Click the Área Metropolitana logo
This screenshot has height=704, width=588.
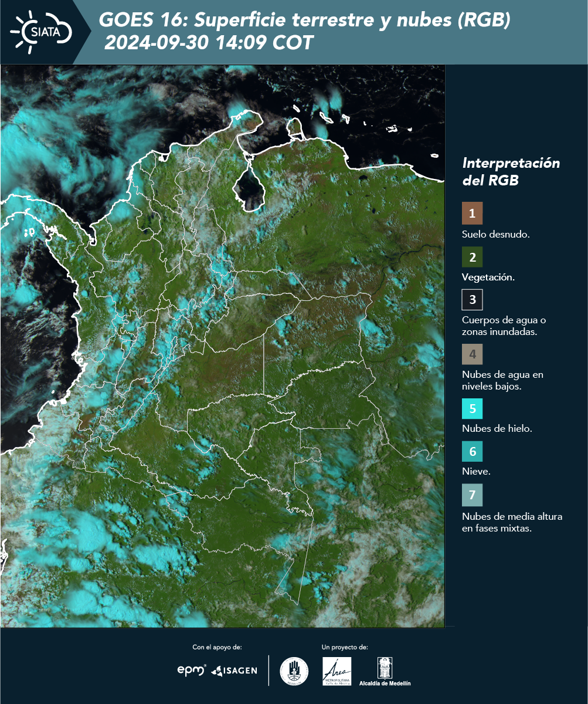(x=337, y=671)
